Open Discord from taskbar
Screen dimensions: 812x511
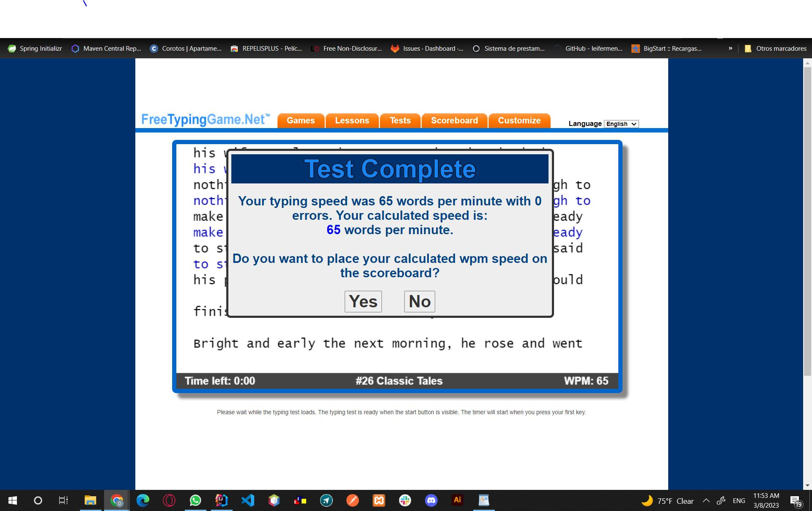pyautogui.click(x=431, y=500)
